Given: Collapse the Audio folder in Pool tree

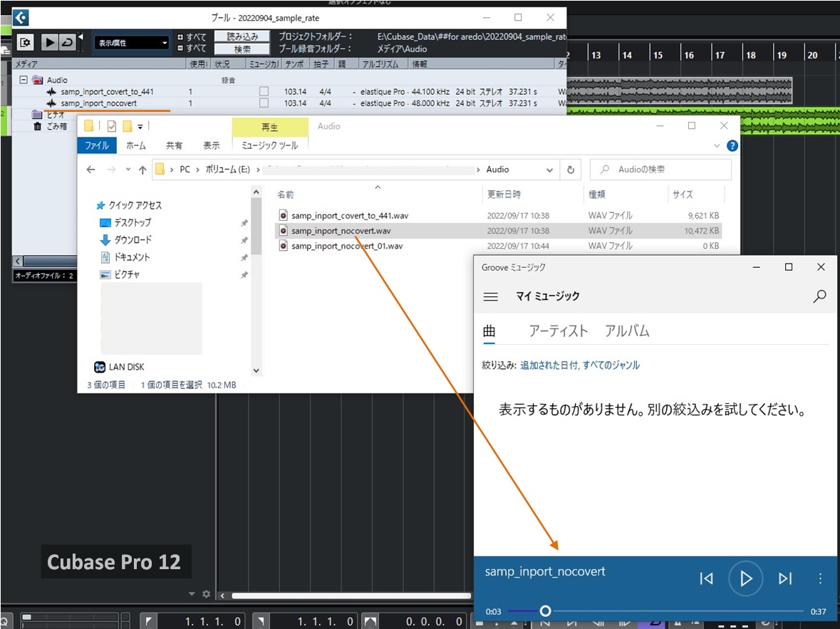Looking at the screenshot, I should point(23,80).
